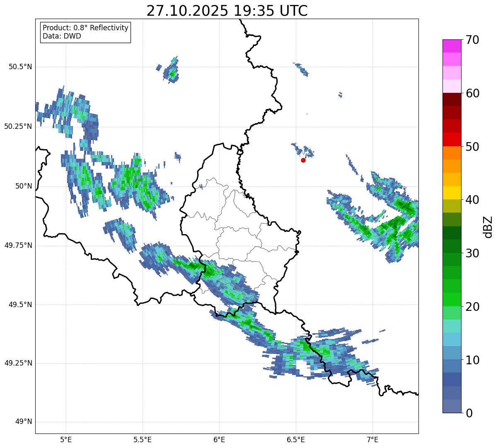Click the plot title '27.10.2025 19:35 UTC'
This screenshot has width=498, height=448.
227,11
